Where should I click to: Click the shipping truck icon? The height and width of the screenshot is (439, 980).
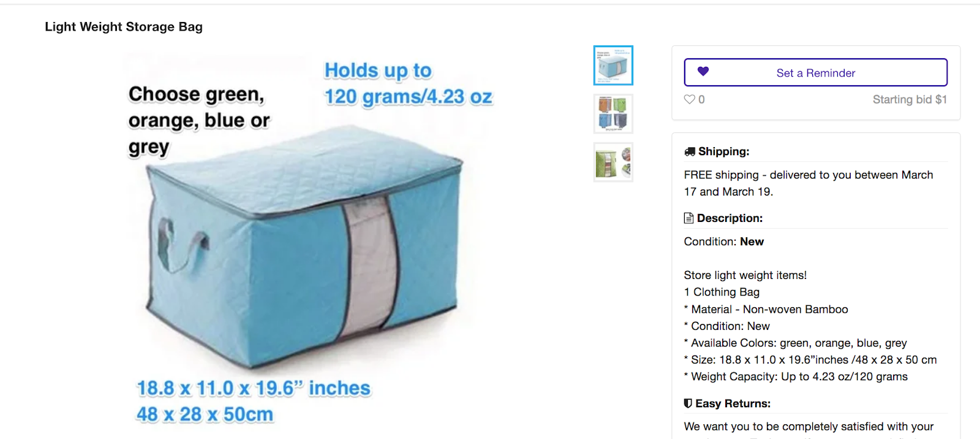690,151
